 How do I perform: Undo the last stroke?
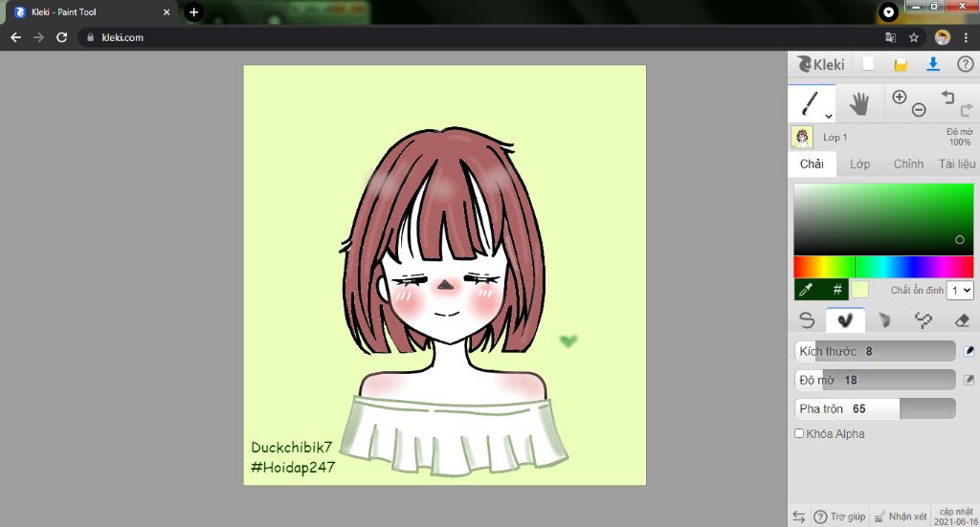pyautogui.click(x=948, y=97)
